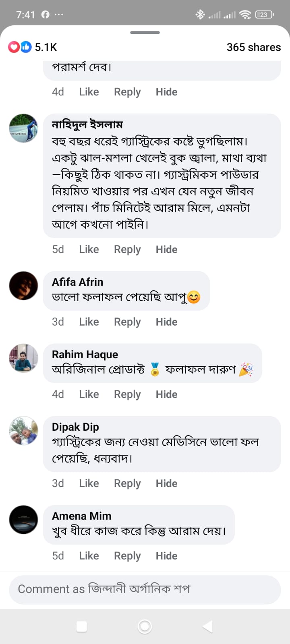This screenshot has height=644, width=290.
Task: Like Amena Mim's comment
Action: [89, 556]
